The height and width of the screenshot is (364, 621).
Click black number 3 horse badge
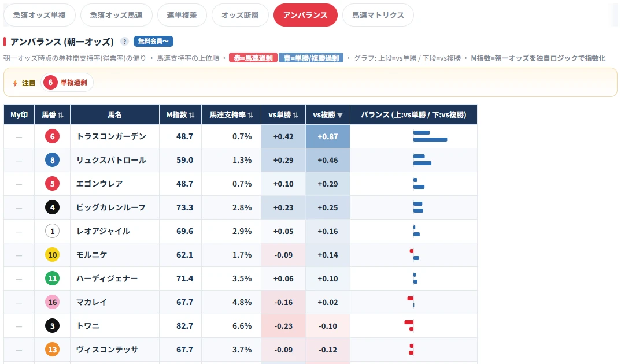coord(52,326)
